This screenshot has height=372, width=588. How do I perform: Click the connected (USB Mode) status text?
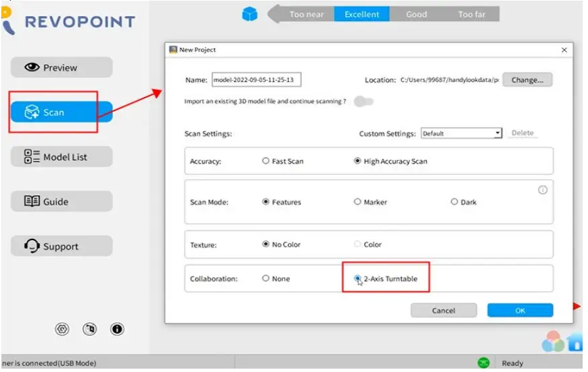(49, 363)
